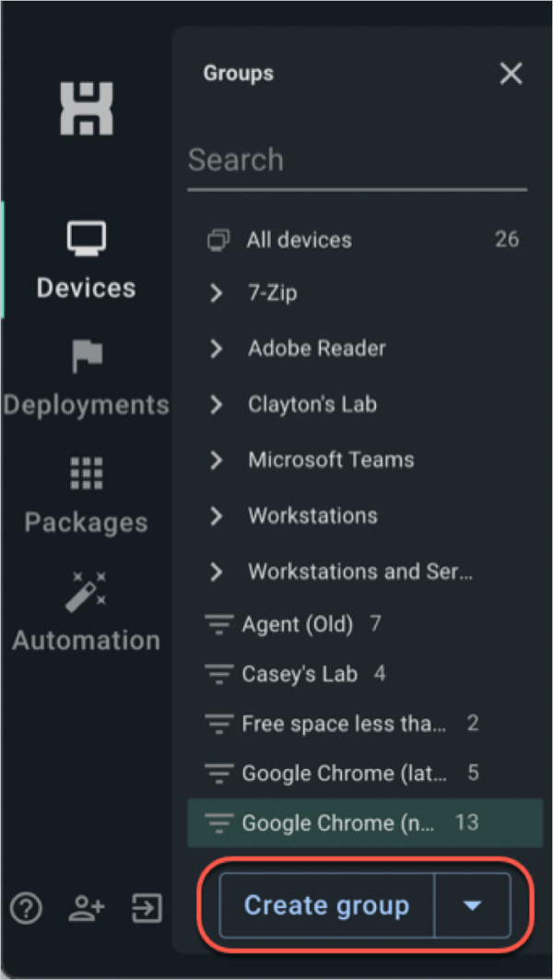The width and height of the screenshot is (553, 980).
Task: Click the sign out icon
Action: [146, 908]
